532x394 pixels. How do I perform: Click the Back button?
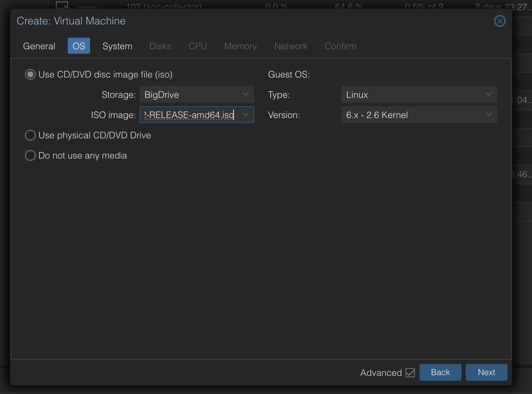click(x=440, y=372)
